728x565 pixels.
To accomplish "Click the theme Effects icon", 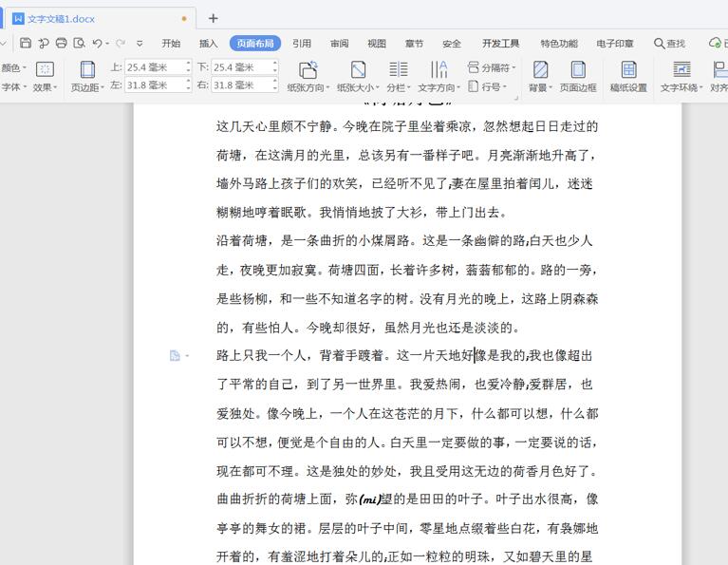I will click(x=45, y=69).
